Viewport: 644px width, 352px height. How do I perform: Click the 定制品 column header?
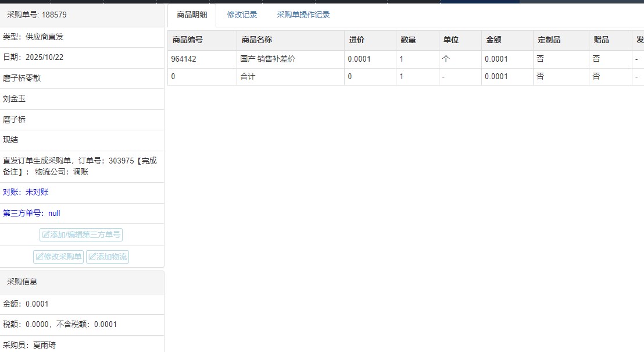[x=549, y=40]
